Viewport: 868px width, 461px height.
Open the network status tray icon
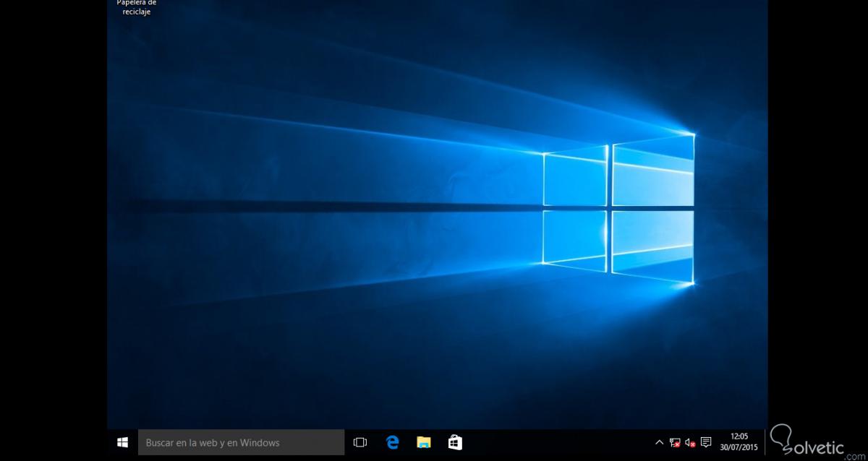point(675,442)
